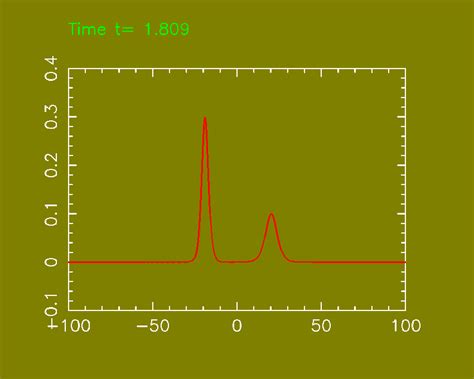Click the 100 x-axis label
Screen dimensions: 474x379
406,326
